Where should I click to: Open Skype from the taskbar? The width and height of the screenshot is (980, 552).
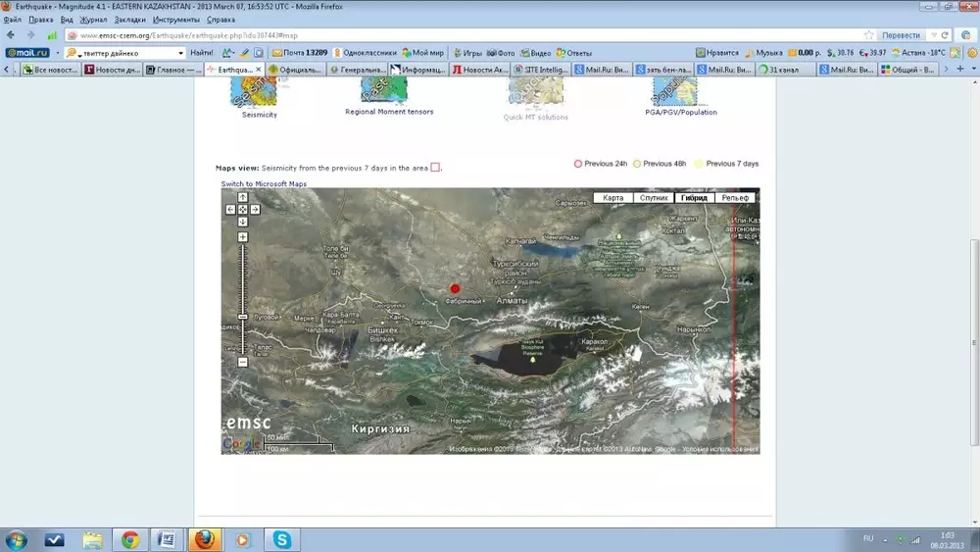[282, 539]
